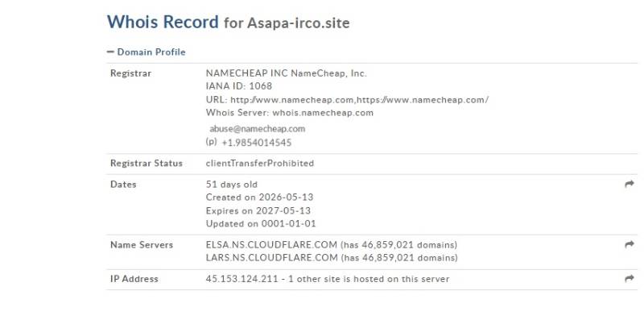Click the 51 days old text
644x316 pixels.
(232, 185)
